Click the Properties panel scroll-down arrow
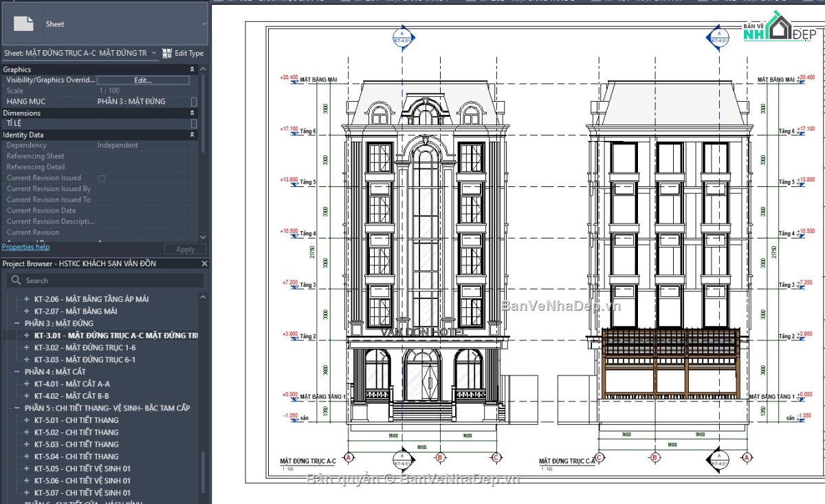The width and height of the screenshot is (825, 504). (x=202, y=237)
